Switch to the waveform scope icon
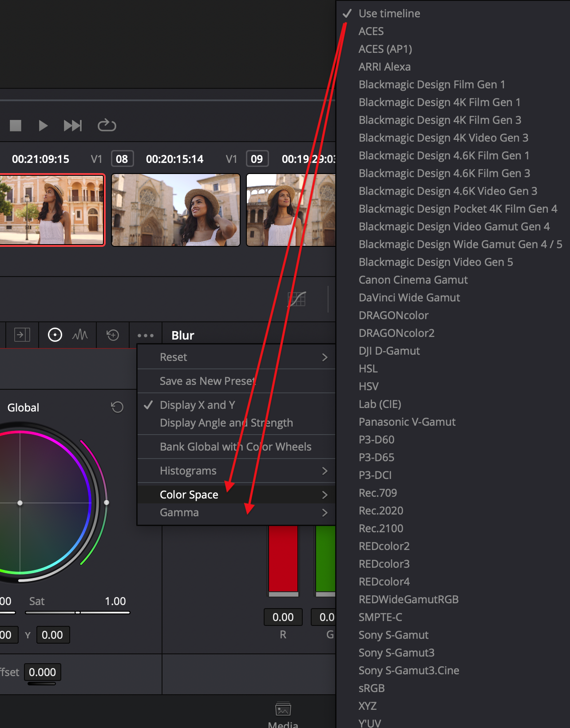 (x=80, y=335)
